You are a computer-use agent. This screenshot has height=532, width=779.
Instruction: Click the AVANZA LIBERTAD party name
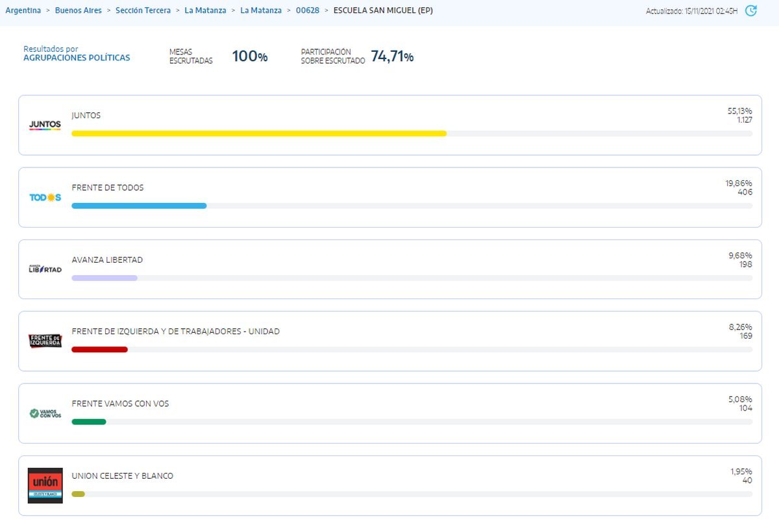pos(107,260)
